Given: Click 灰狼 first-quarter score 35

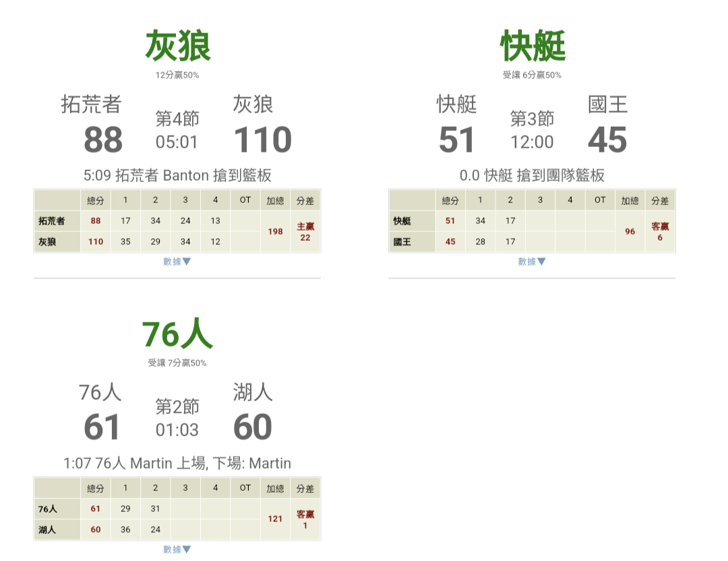Looking at the screenshot, I should click(x=125, y=242).
